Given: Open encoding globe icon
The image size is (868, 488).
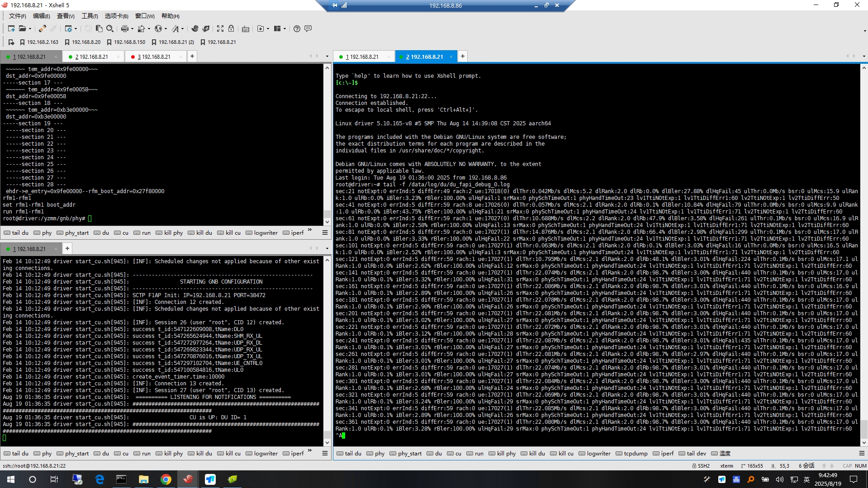Looking at the screenshot, I should tap(158, 28).
